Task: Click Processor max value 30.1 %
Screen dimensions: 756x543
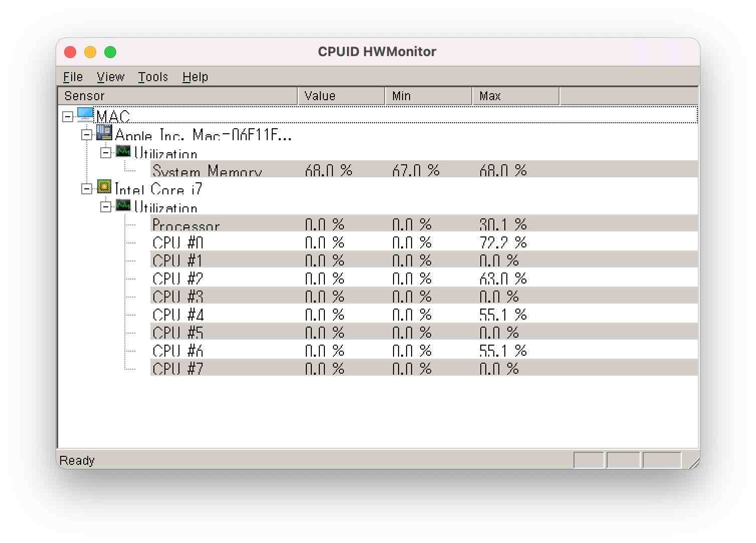Action: [503, 224]
